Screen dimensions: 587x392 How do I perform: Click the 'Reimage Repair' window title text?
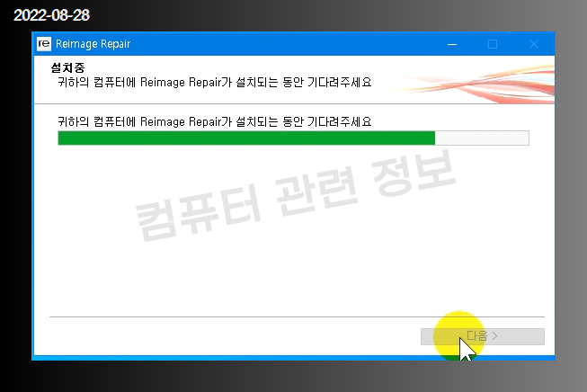pyautogui.click(x=93, y=44)
